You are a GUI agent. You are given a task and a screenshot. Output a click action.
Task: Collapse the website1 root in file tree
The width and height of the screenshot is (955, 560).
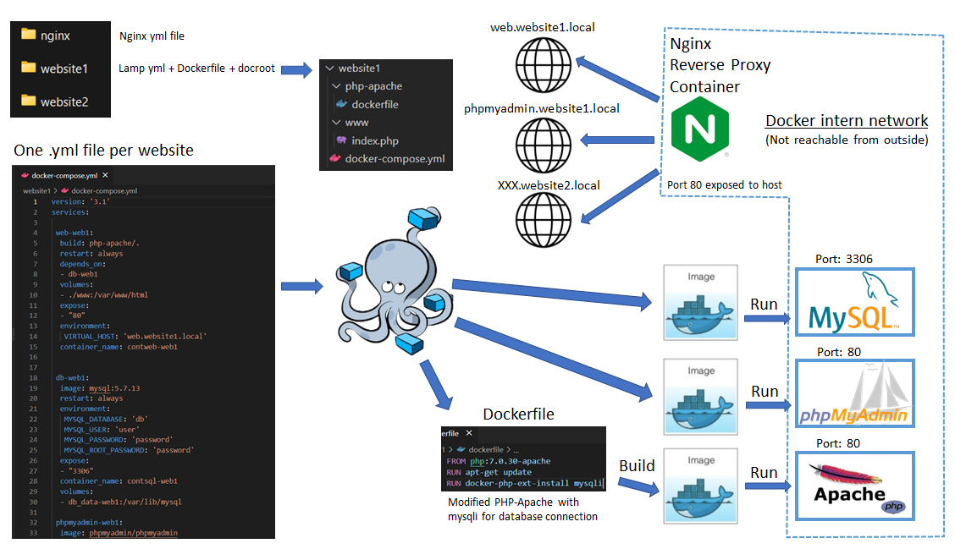click(328, 69)
